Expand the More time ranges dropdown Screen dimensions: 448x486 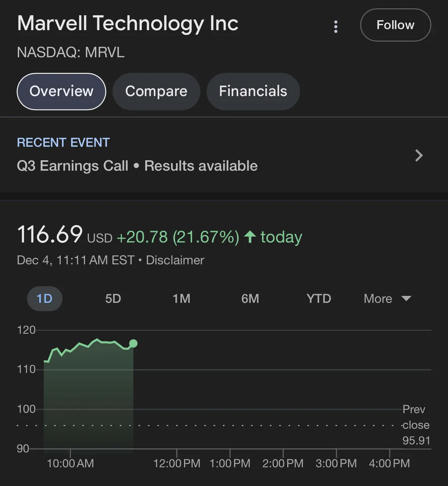387,298
